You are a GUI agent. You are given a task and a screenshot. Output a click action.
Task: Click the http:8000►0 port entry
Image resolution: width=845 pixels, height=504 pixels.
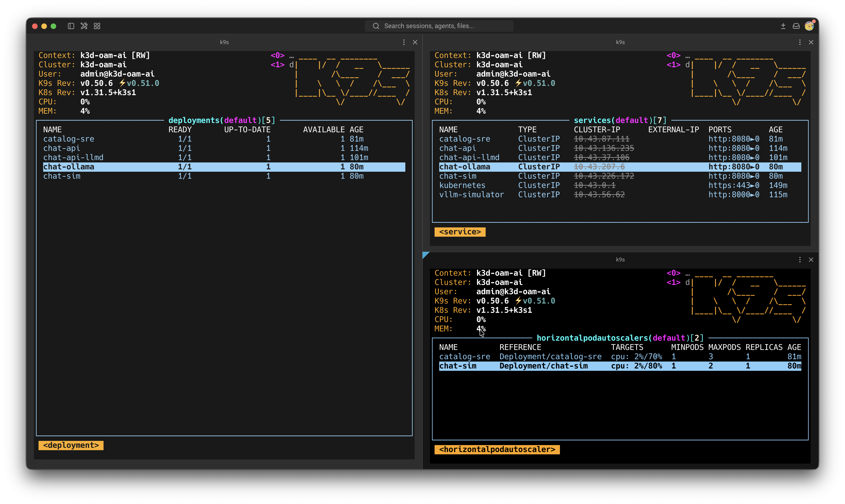[x=734, y=195]
